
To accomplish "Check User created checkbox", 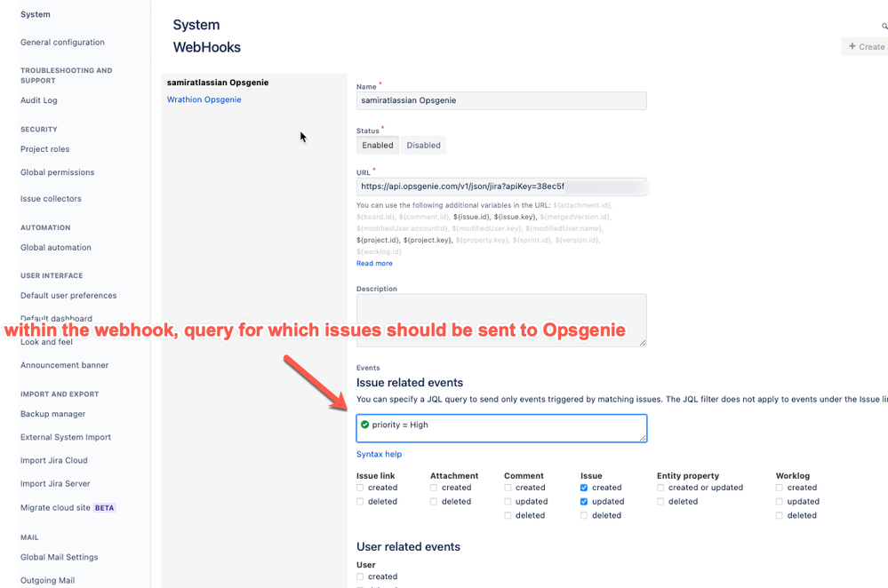I will [x=360, y=576].
